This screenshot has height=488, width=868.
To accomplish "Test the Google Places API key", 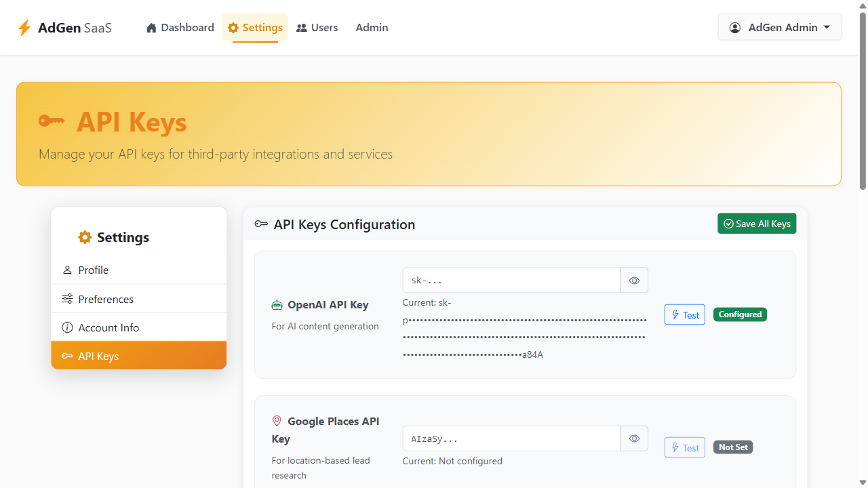I will pyautogui.click(x=685, y=447).
